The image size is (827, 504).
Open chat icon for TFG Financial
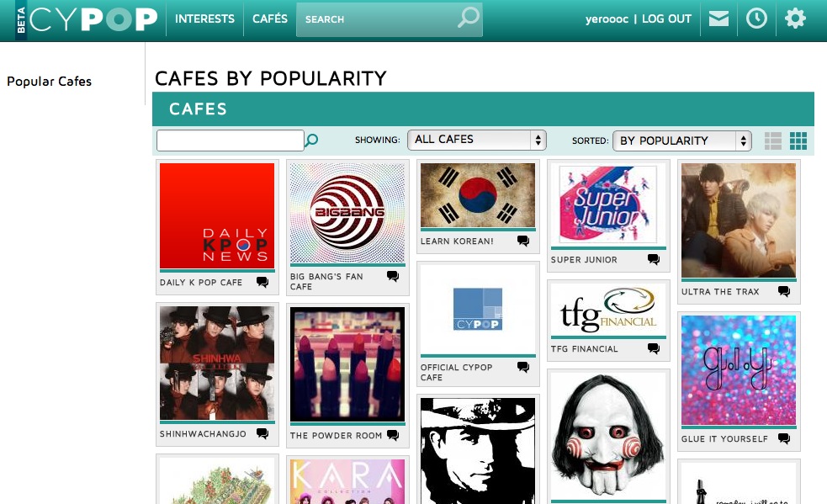[654, 348]
